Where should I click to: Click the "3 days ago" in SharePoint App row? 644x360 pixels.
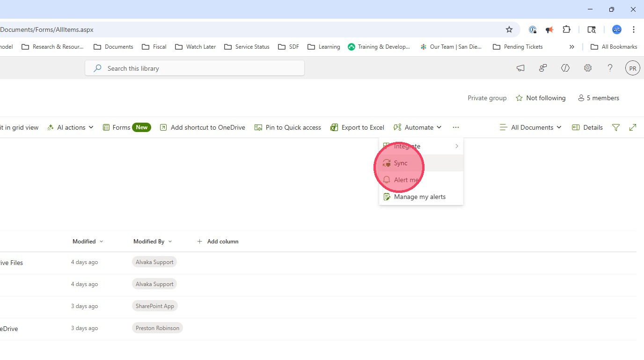click(84, 306)
